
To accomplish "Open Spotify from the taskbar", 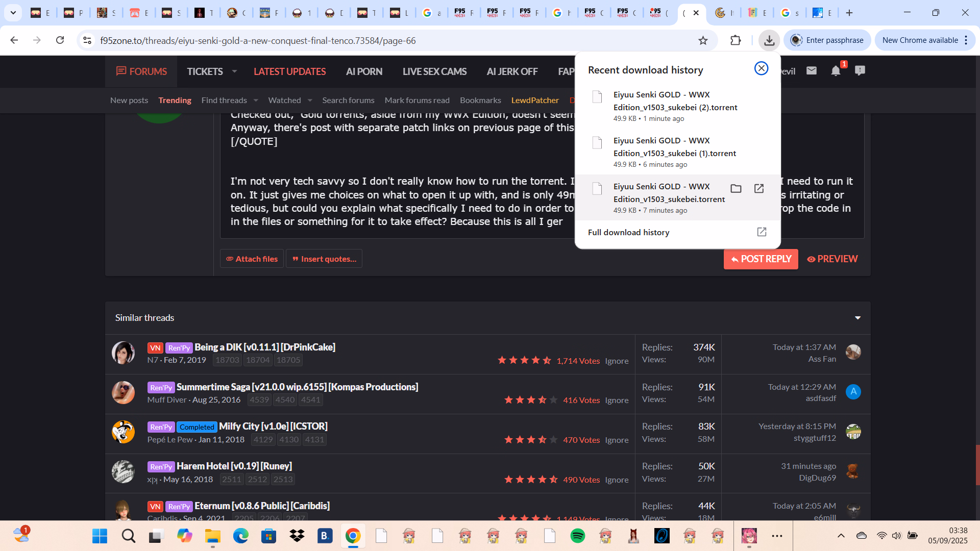I will click(577, 536).
